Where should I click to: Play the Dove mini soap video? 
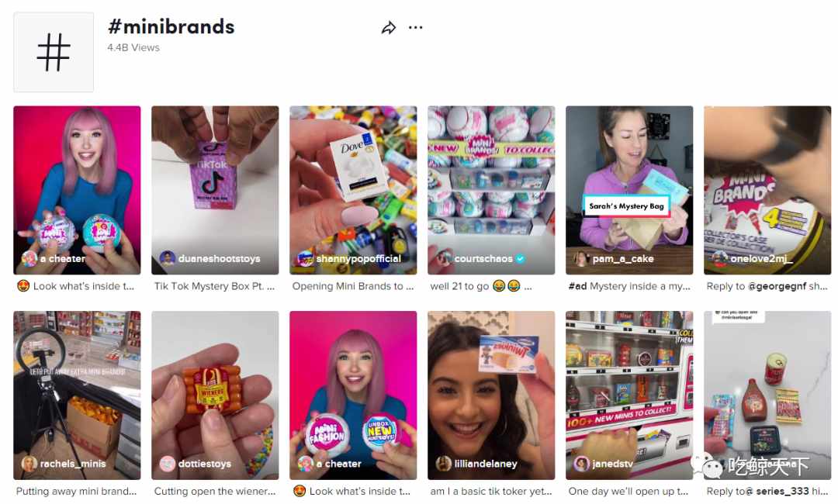click(x=353, y=190)
